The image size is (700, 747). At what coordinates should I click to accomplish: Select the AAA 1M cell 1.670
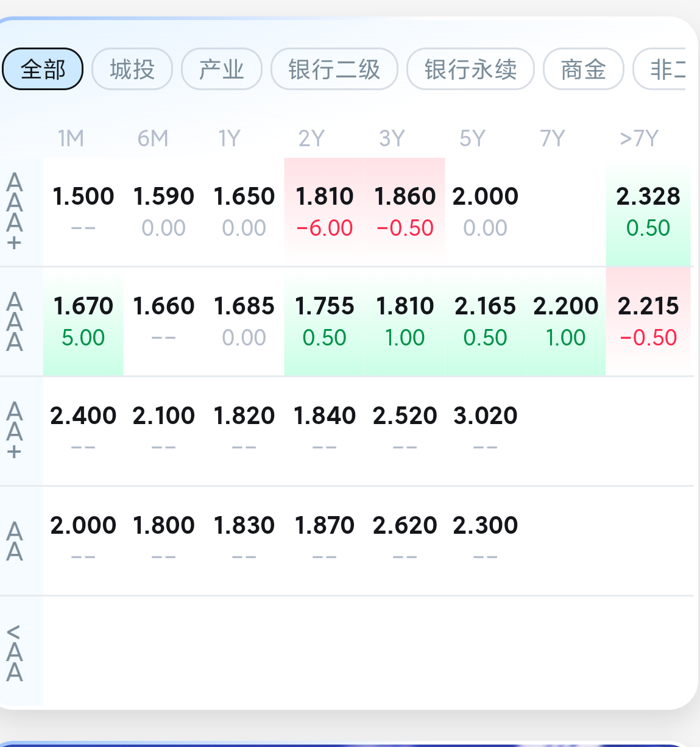(x=83, y=320)
